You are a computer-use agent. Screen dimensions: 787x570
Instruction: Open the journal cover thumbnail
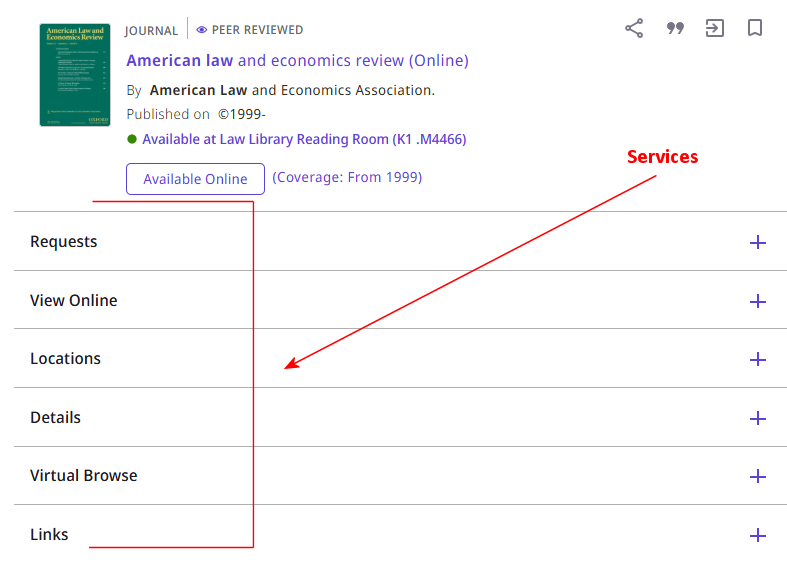pos(75,74)
